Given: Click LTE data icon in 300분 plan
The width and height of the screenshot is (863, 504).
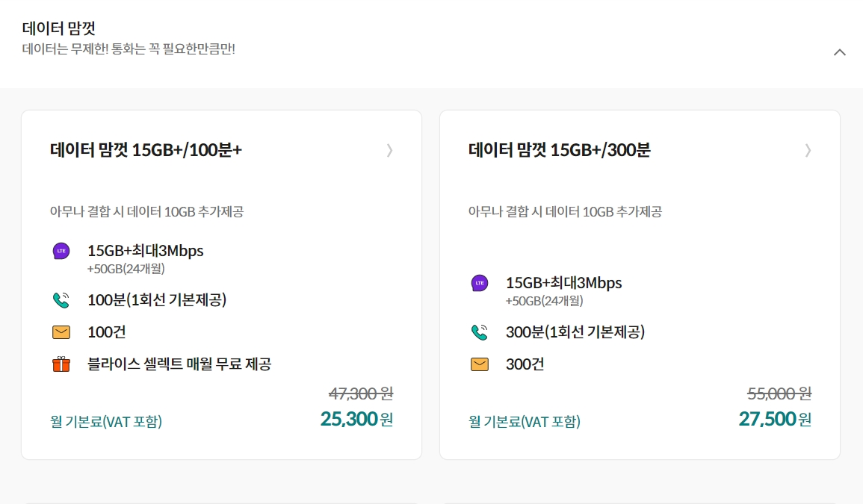Looking at the screenshot, I should point(480,283).
